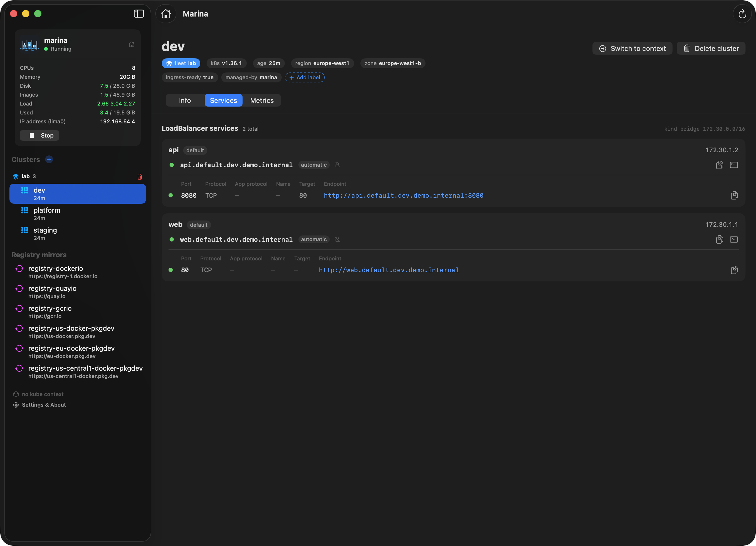Open the api endpoint link on port 8080
The height and width of the screenshot is (546, 756).
pos(403,195)
